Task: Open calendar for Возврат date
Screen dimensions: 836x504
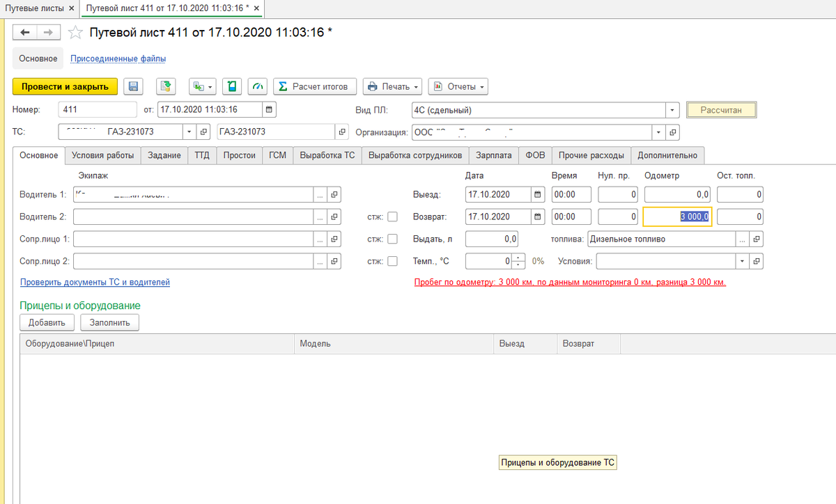Action: 538,216
